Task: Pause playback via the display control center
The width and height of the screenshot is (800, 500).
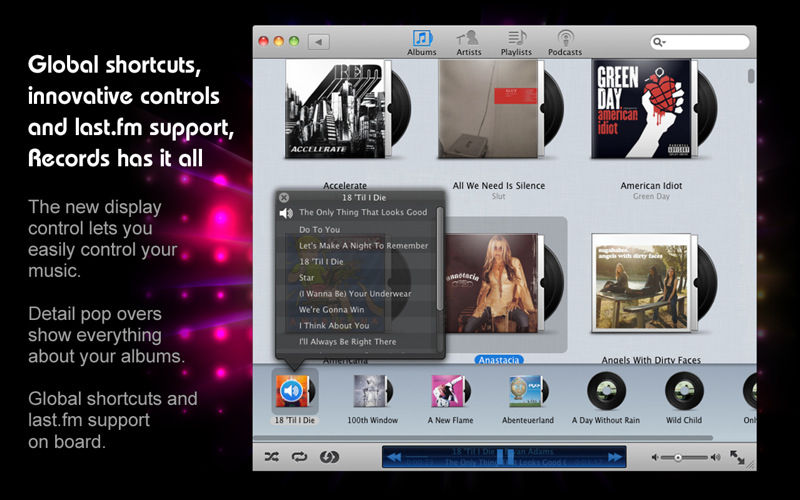Action: [504, 457]
